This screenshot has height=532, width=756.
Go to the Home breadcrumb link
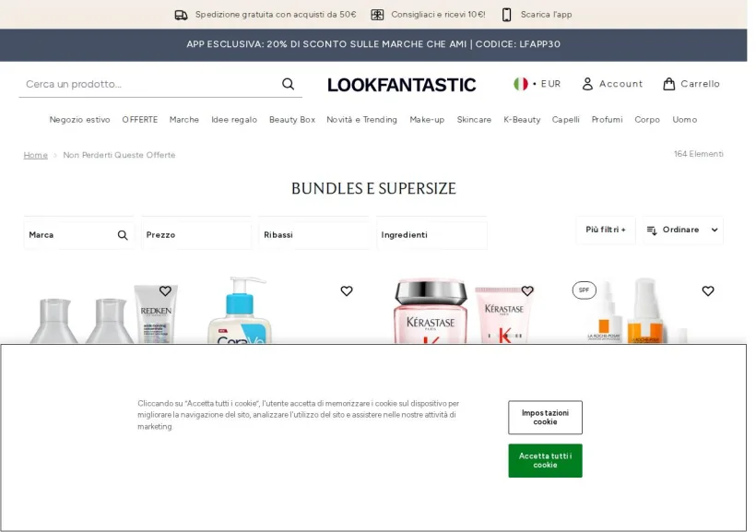coord(36,155)
